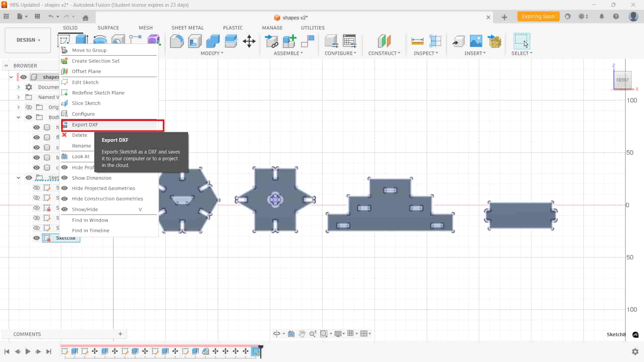This screenshot has height=362, width=644.
Task: Toggle visibility of the Origin folder
Action: click(x=29, y=107)
